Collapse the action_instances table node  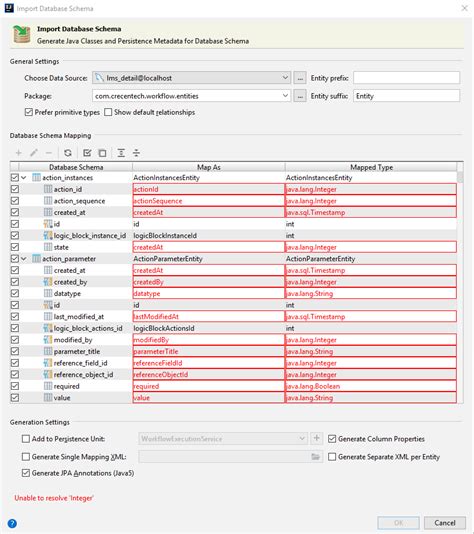tap(23, 177)
